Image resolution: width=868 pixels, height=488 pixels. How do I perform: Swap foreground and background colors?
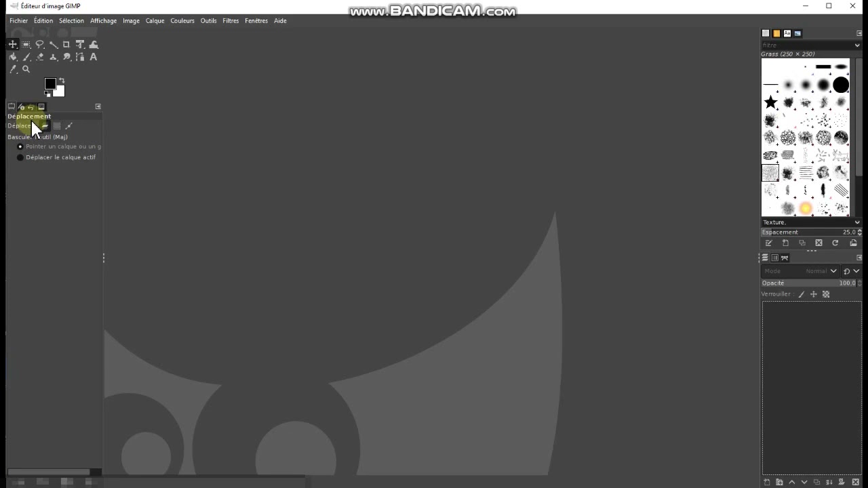click(x=62, y=81)
